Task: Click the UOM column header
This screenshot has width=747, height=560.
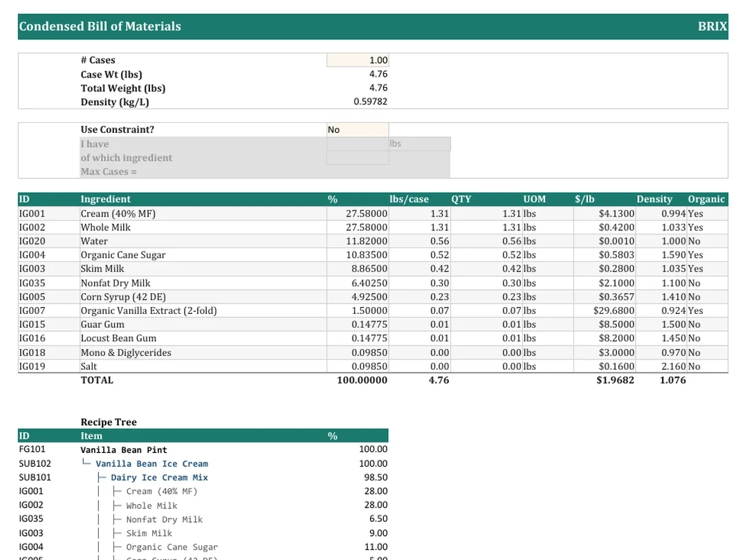Action: (535, 199)
